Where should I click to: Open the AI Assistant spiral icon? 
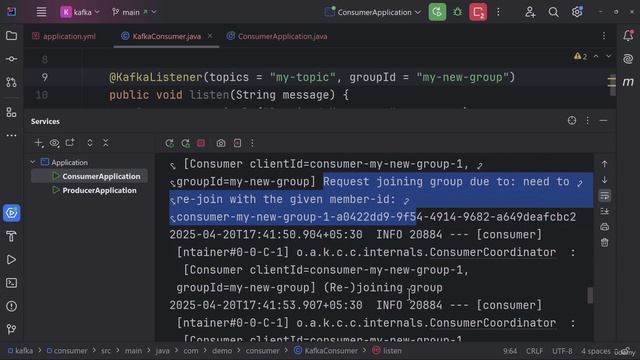coord(628,59)
